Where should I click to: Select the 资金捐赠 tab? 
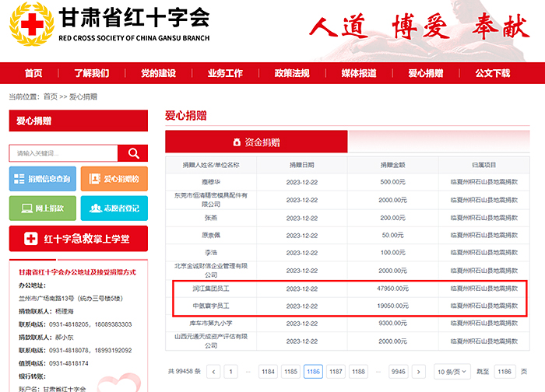click(x=256, y=142)
